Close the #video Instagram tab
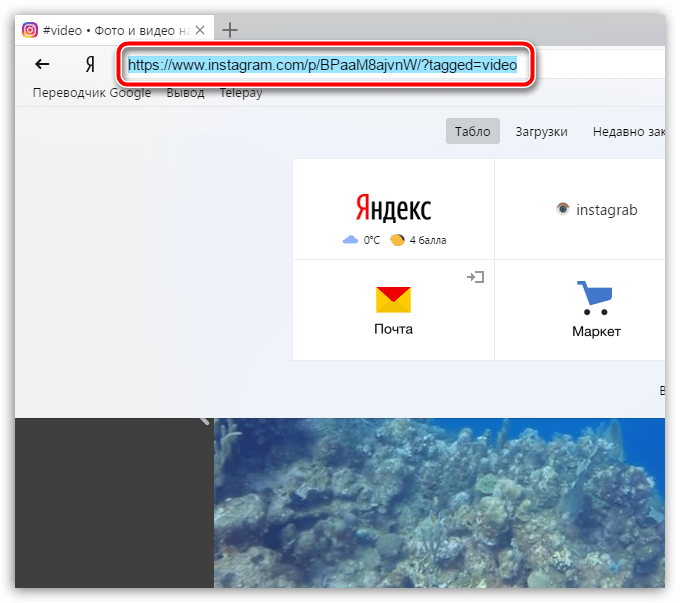 pyautogui.click(x=200, y=30)
